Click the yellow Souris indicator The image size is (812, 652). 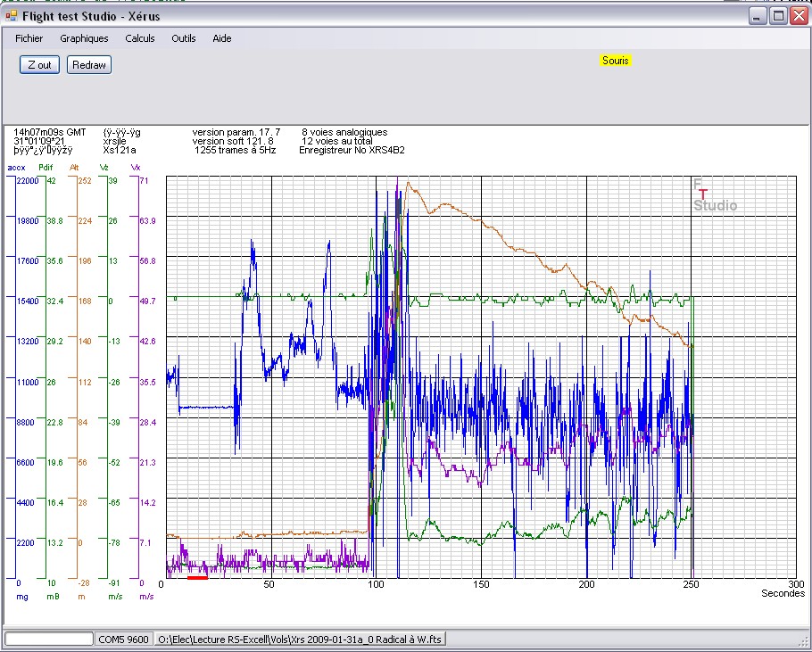[616, 61]
